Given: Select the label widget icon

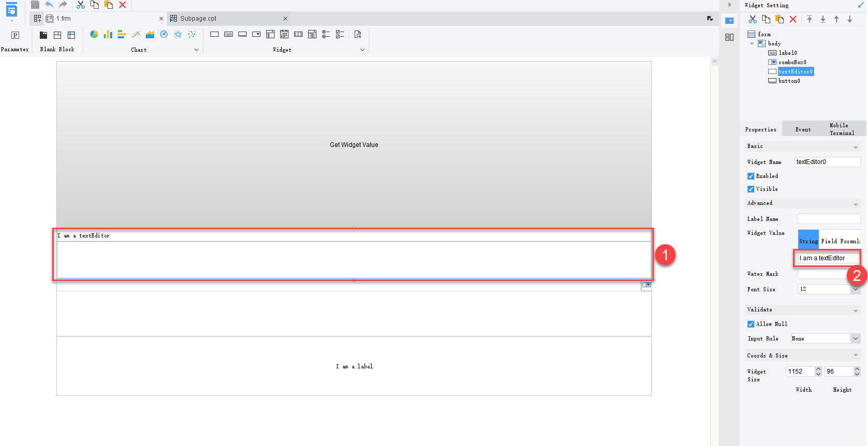Looking at the screenshot, I should point(229,34).
